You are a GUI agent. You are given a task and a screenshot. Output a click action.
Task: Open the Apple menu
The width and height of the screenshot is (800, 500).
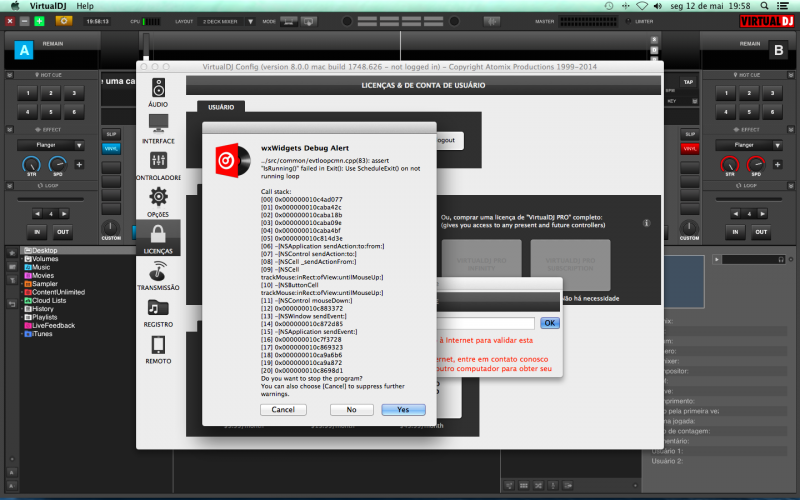click(x=15, y=6)
